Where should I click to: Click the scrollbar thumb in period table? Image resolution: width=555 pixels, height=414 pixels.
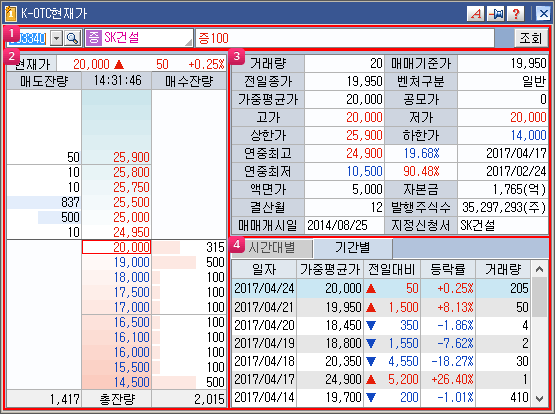click(x=539, y=297)
